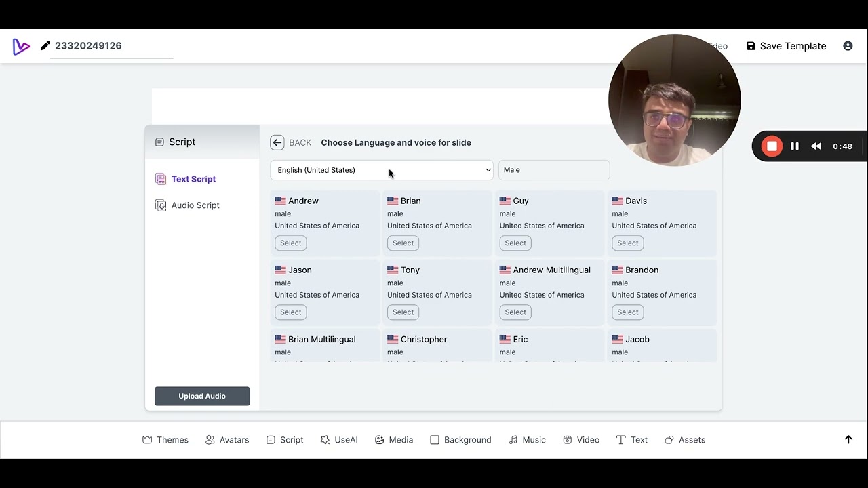868x488 pixels.
Task: Click the back arrow icon
Action: (277, 142)
